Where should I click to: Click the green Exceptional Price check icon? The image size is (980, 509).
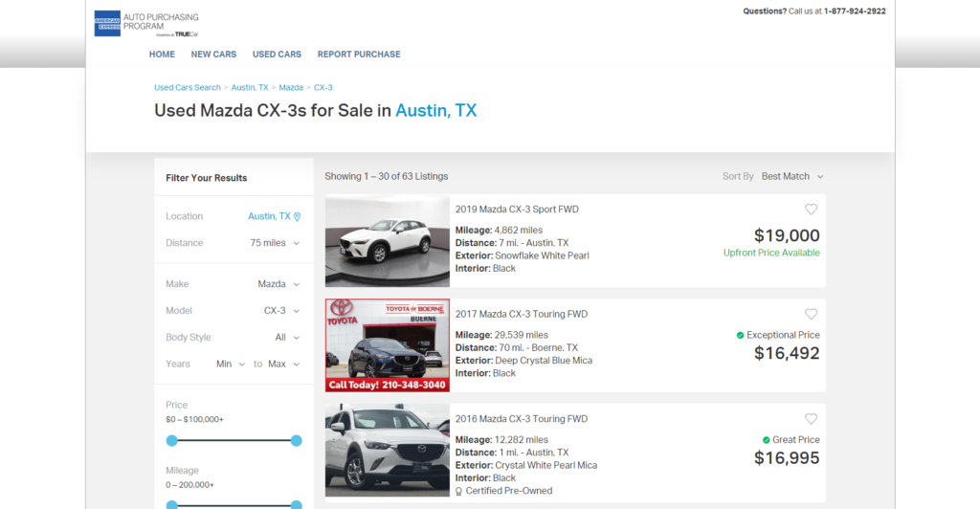741,336
